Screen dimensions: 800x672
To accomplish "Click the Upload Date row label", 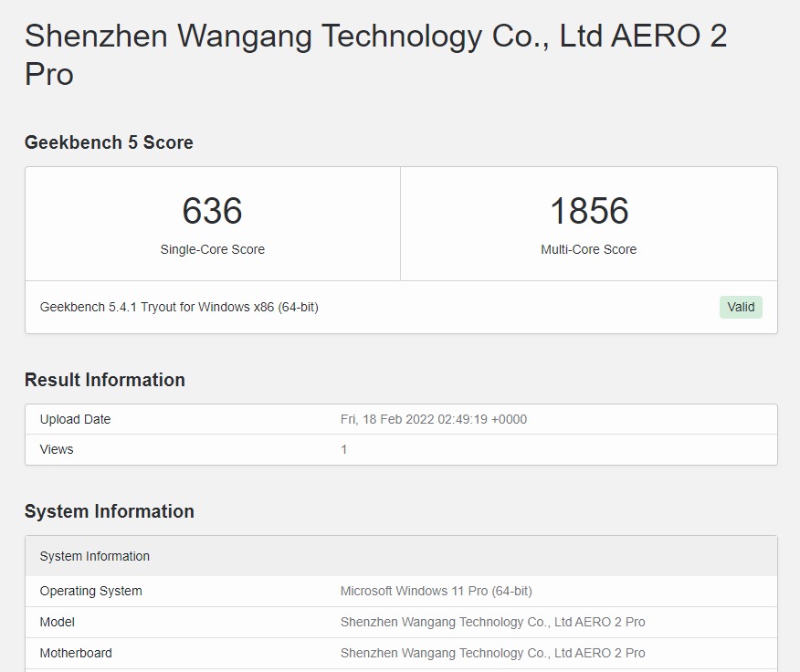I will click(x=75, y=419).
